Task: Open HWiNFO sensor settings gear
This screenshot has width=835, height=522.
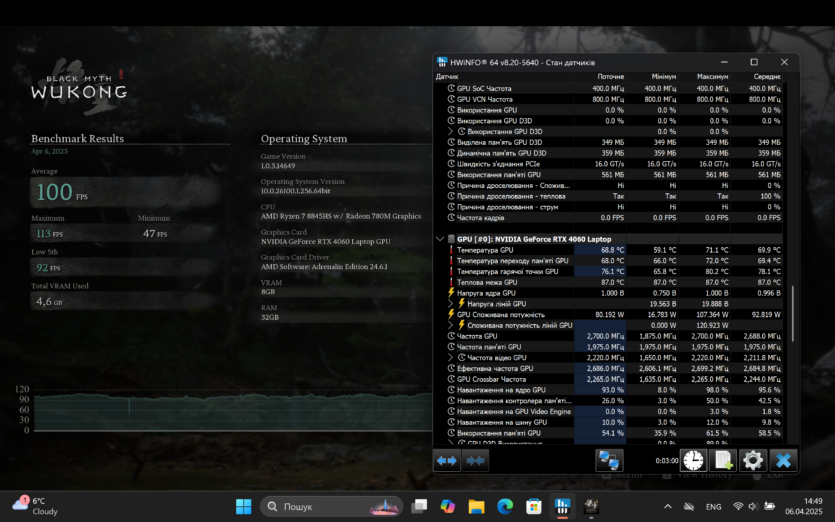Action: (752, 460)
